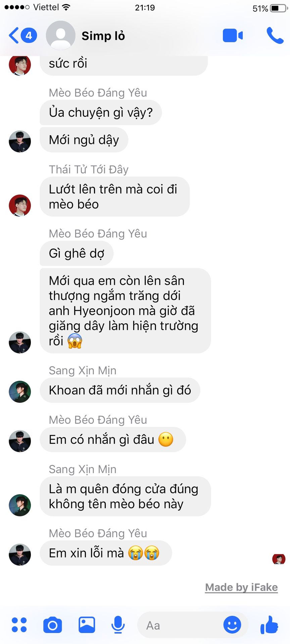The image size is (290, 644).
Task: Tap the 'Gì ghê dợ' message bubble
Action: (77, 253)
